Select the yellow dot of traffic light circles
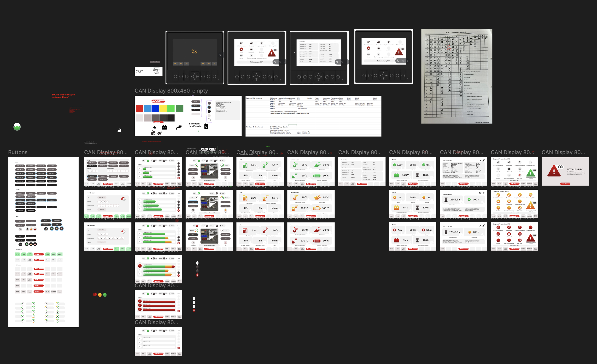 pos(99,295)
